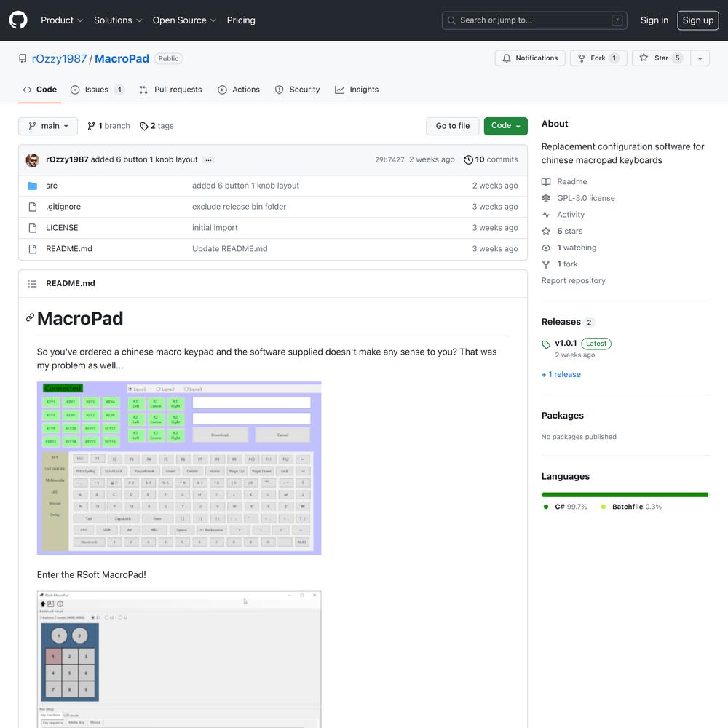View the 1 branch link
Screen dimensions: 728x728
[x=108, y=126]
